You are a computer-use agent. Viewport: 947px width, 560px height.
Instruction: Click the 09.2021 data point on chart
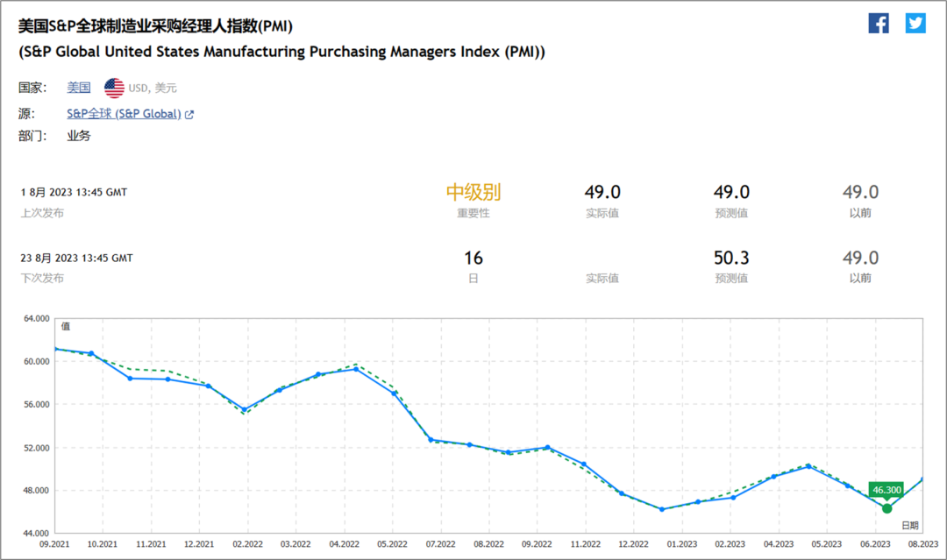click(55, 349)
